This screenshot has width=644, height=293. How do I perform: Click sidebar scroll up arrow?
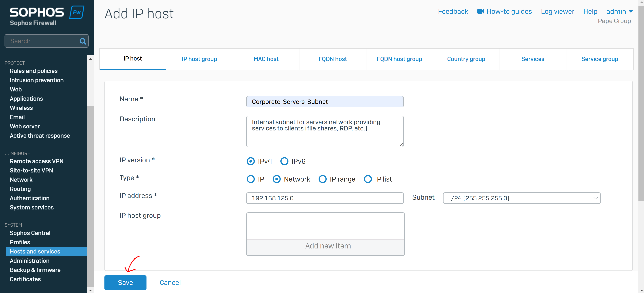pos(90,59)
